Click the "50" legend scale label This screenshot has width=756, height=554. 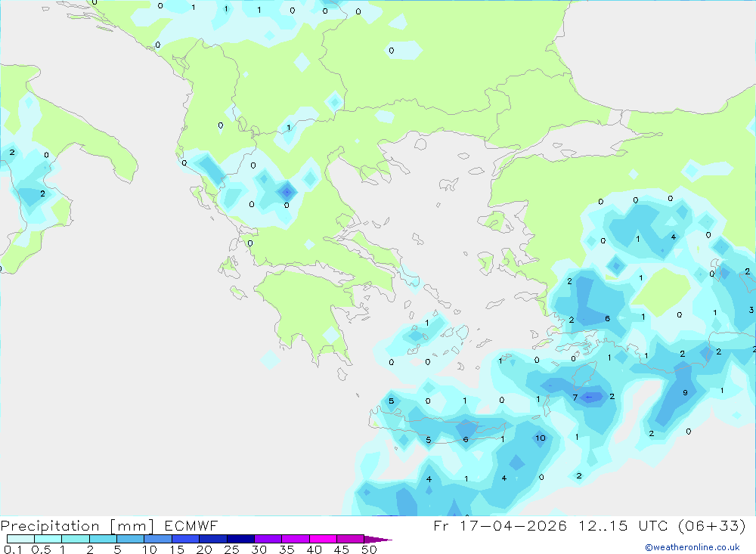pos(369,549)
